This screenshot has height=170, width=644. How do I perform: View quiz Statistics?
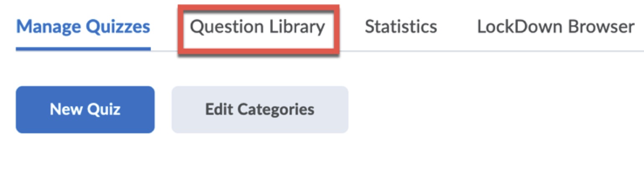401,27
